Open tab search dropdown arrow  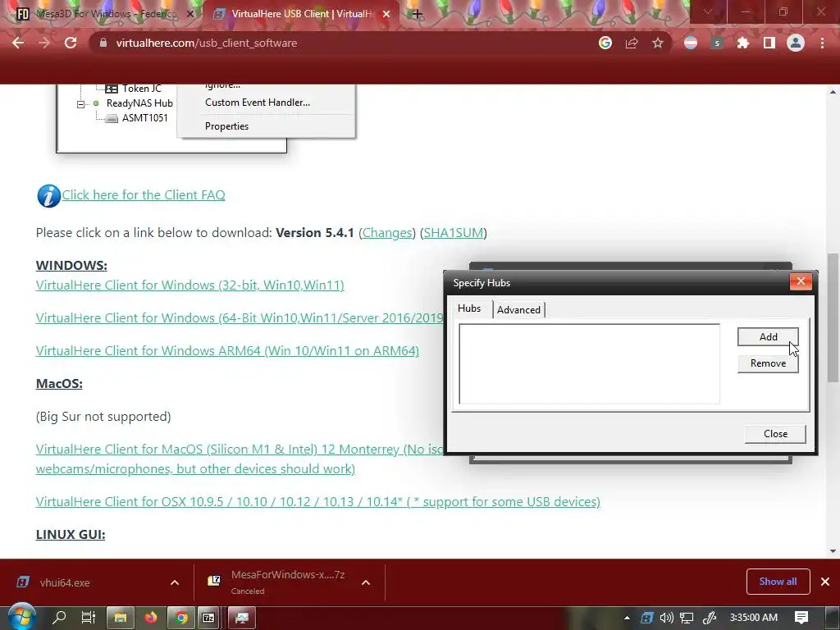coord(708,11)
